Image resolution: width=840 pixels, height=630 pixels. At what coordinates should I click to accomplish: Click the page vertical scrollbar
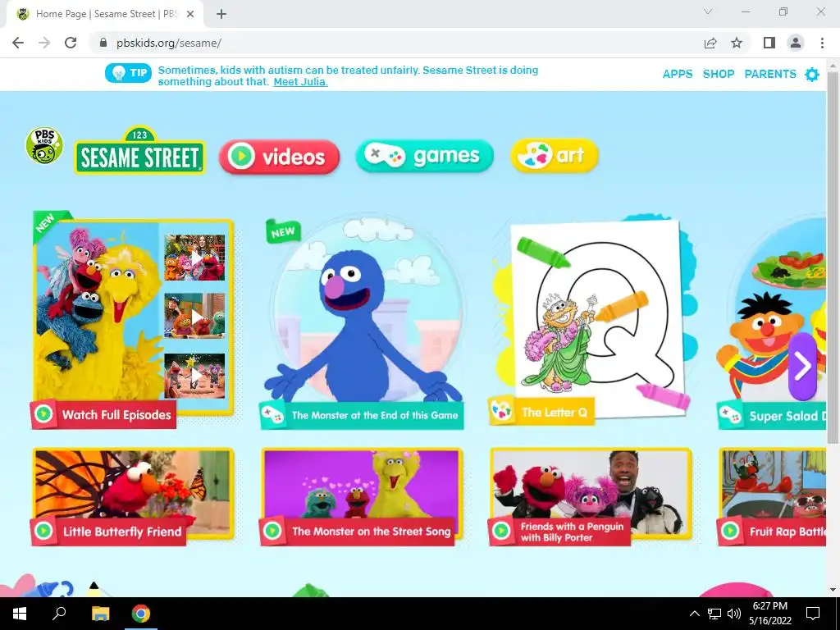tap(833, 257)
